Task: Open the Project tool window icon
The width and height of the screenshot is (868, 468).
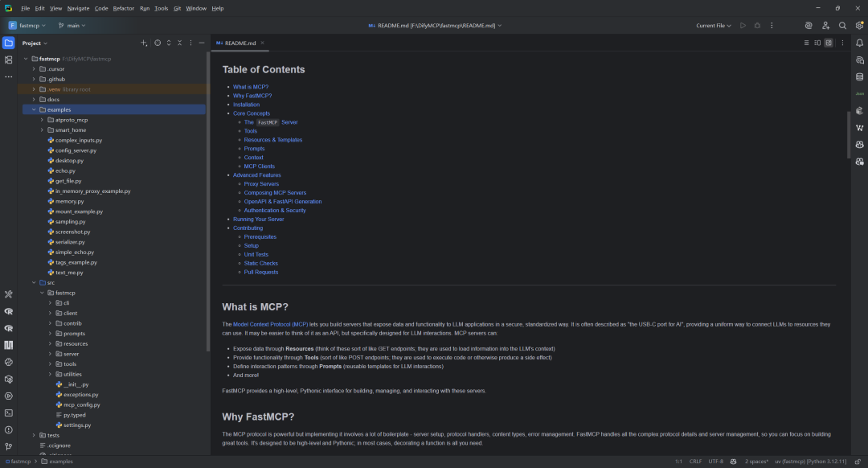Action: tap(8, 43)
